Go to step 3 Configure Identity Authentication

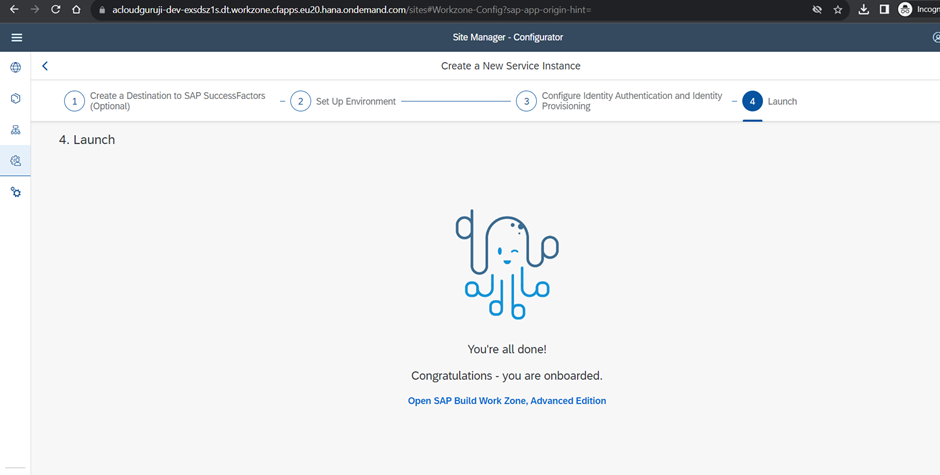pos(526,101)
